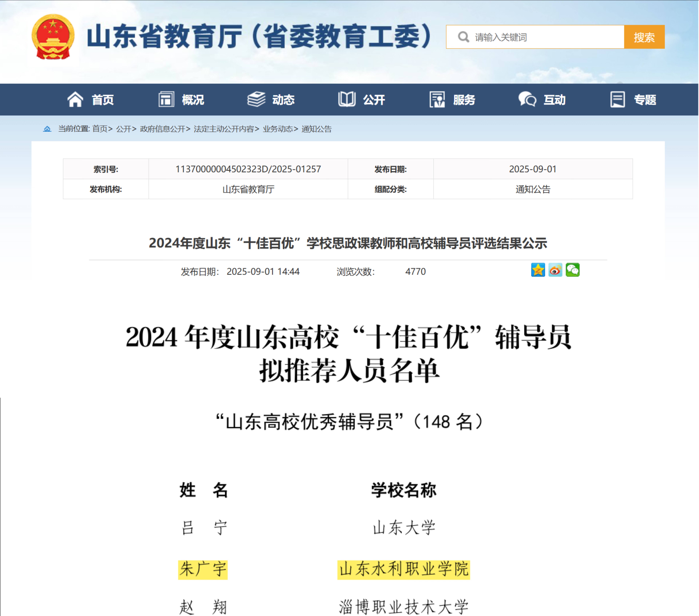Click the 专题 document icon
This screenshot has width=699, height=616.
tap(618, 99)
